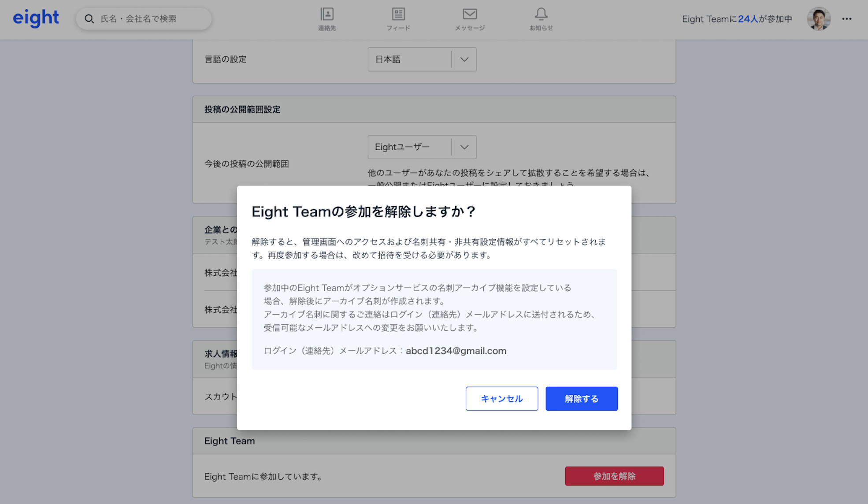This screenshot has height=504, width=868.
Task: Click the user profile avatar
Action: [x=819, y=19]
